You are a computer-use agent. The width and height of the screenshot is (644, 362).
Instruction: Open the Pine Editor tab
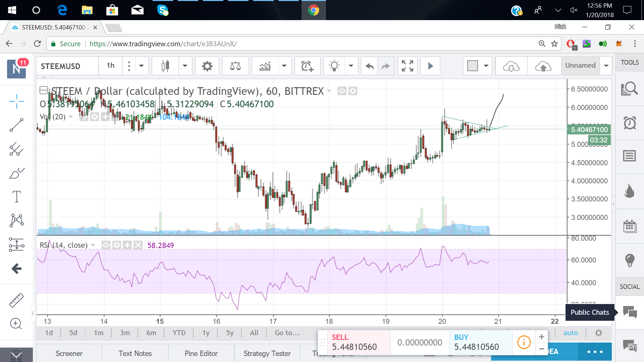[201, 353]
